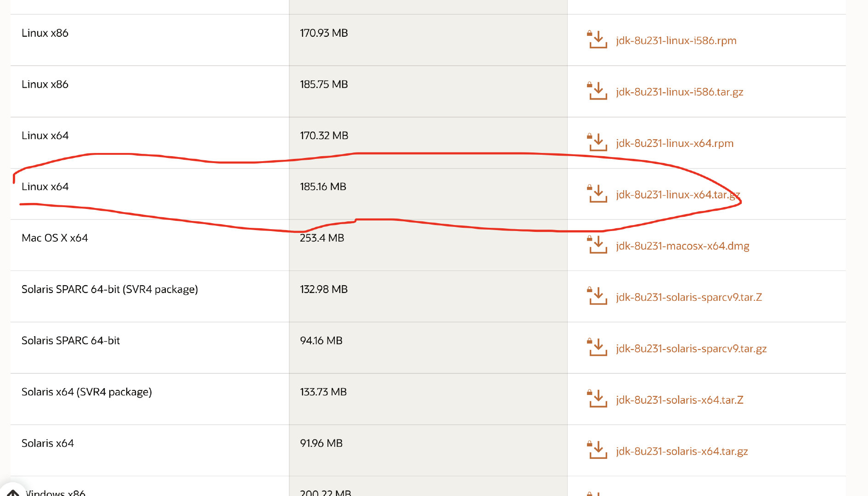Click download icon for jdk-8u231-solaris-sparcv9.tar.Z
The image size is (868, 496).
pos(597,296)
